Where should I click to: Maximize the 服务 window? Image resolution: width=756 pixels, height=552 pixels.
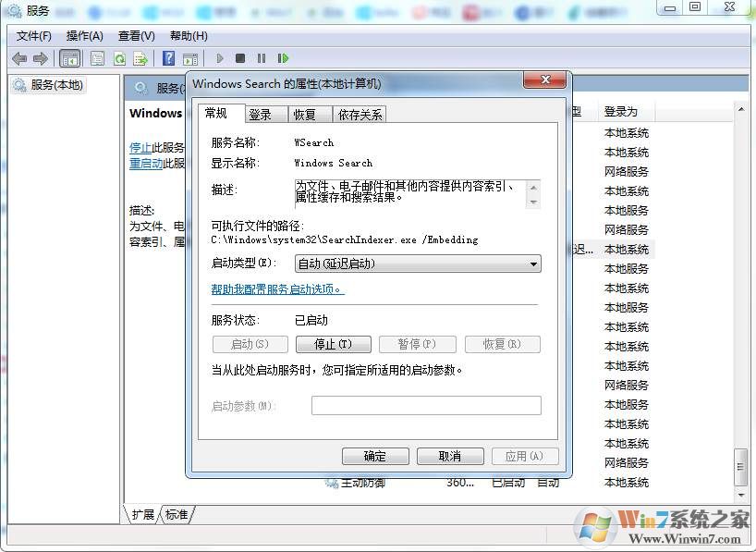[695, 7]
